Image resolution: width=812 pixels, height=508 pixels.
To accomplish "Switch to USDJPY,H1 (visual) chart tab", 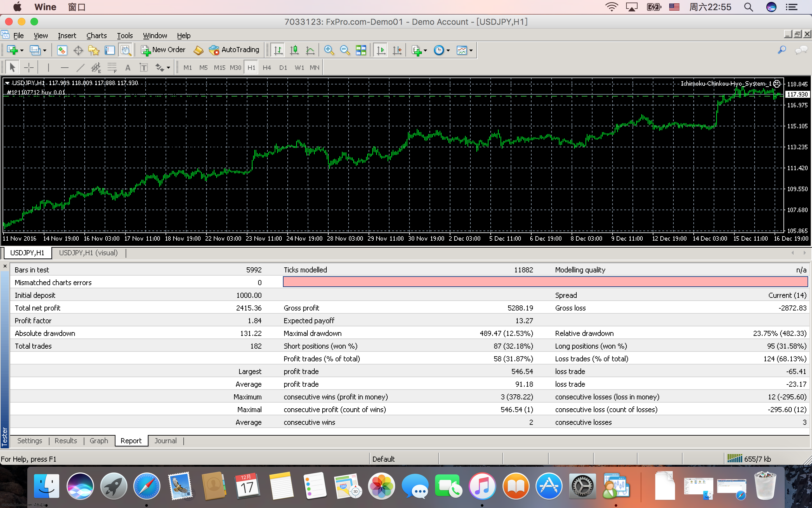I will 88,253.
